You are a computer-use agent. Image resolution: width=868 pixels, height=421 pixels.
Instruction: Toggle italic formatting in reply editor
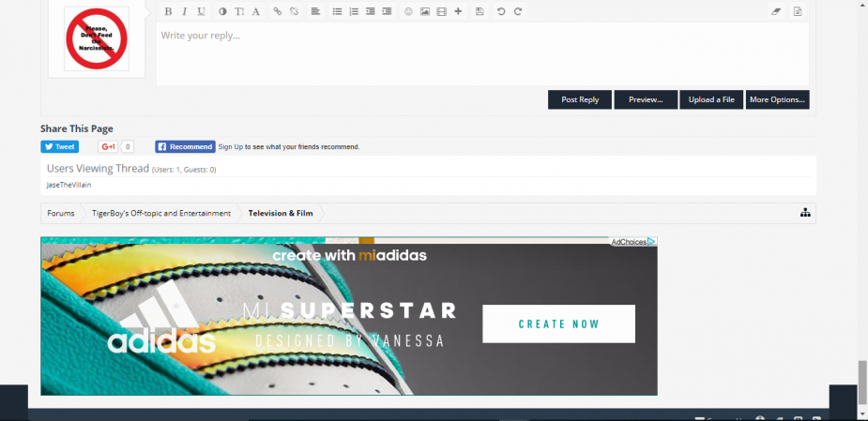[184, 11]
